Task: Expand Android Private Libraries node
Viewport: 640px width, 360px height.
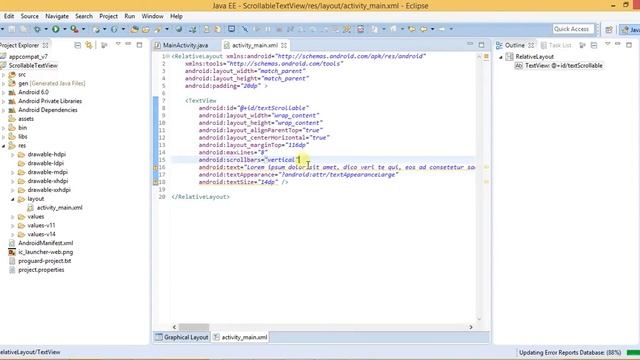Action: click(x=3, y=101)
